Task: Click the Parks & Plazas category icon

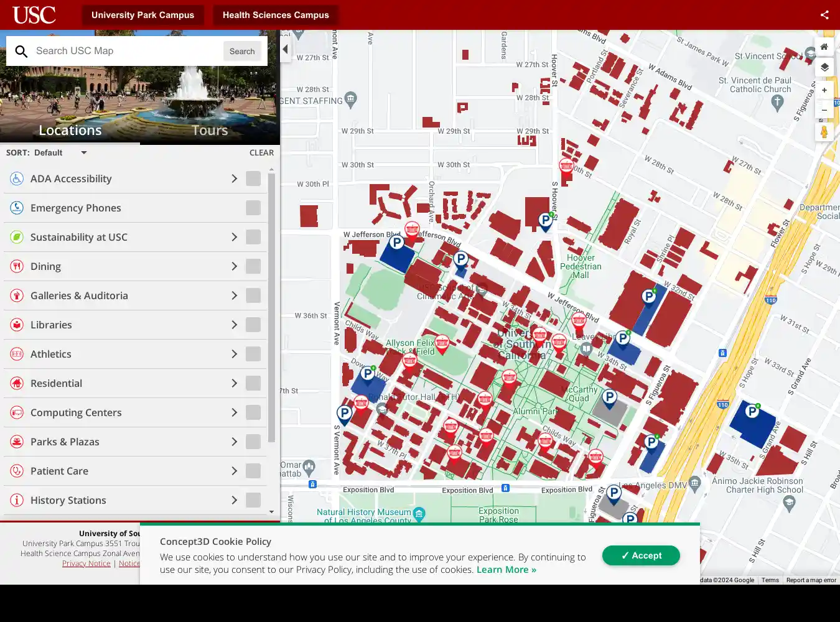Action: (17, 442)
